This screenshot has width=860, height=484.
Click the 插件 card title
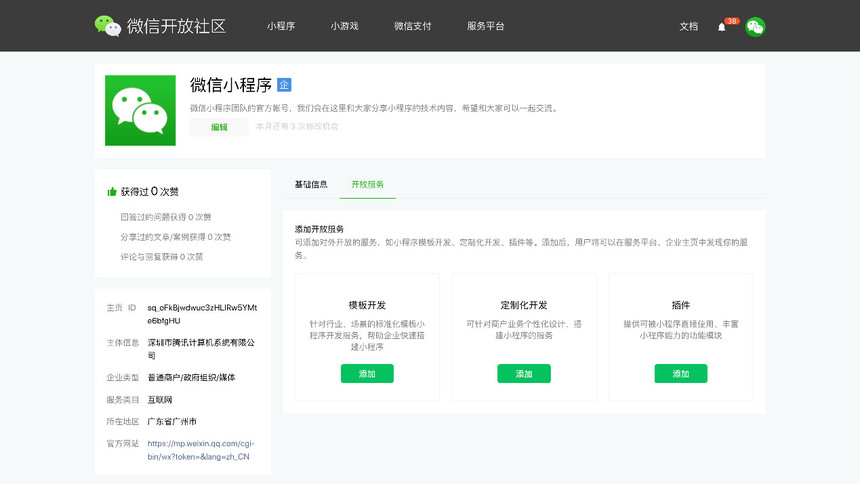[x=681, y=305]
